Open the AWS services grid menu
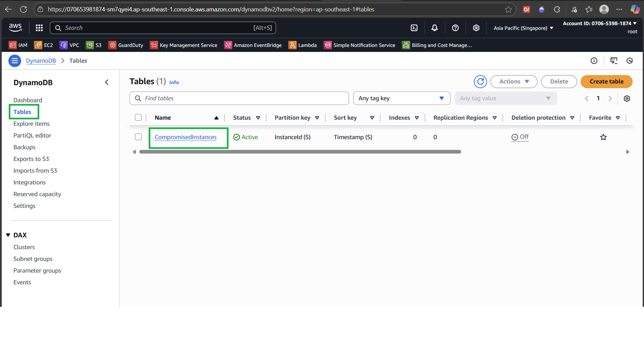The image size is (644, 342). (x=39, y=28)
